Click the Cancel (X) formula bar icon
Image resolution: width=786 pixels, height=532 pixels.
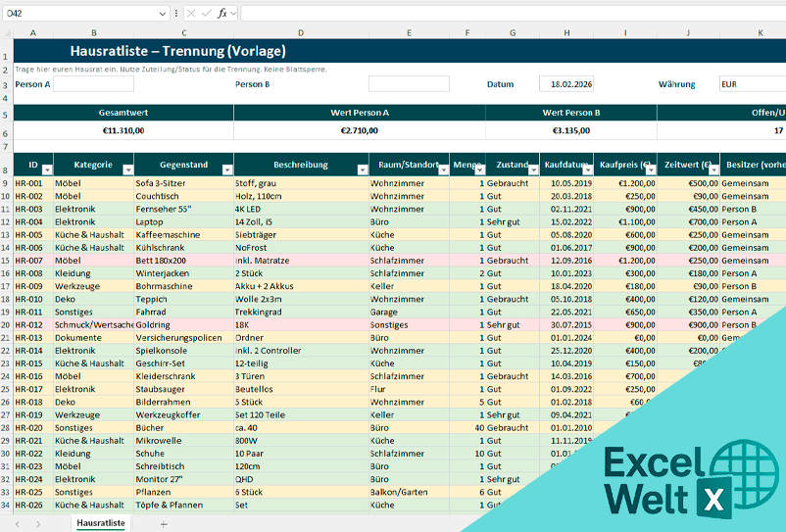tap(190, 14)
